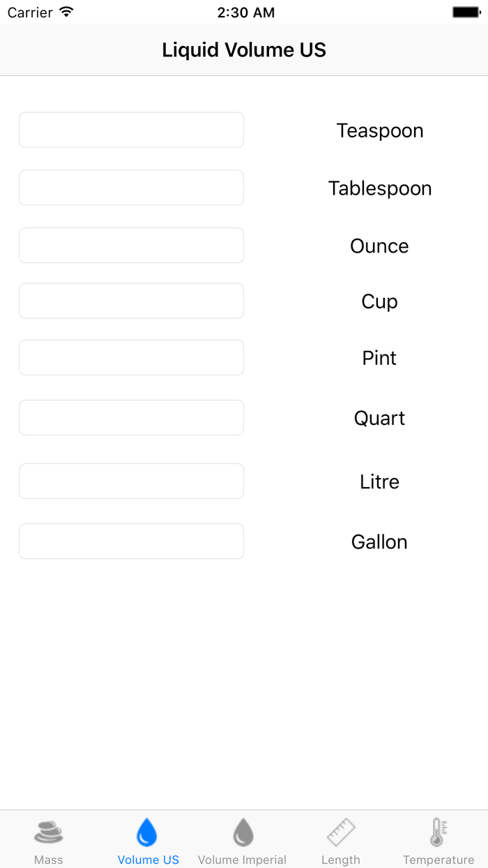Select the Volume Imperial droplet icon
The height and width of the screenshot is (868, 488).
point(243,832)
